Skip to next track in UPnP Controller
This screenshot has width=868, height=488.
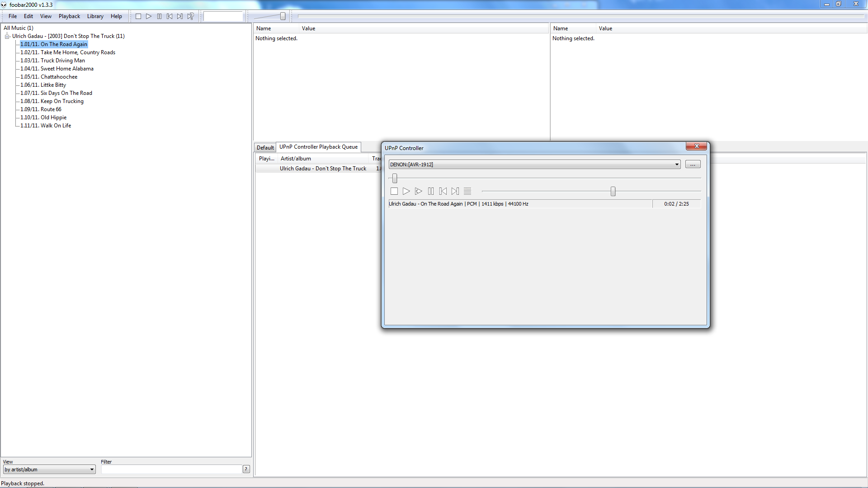point(455,191)
